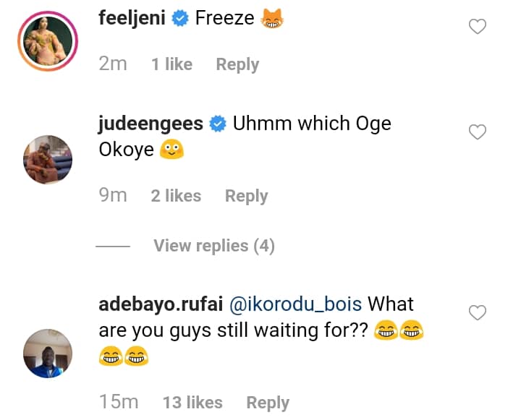Reply to feeljeni's comment
This screenshot has height=420, width=521.
point(237,64)
